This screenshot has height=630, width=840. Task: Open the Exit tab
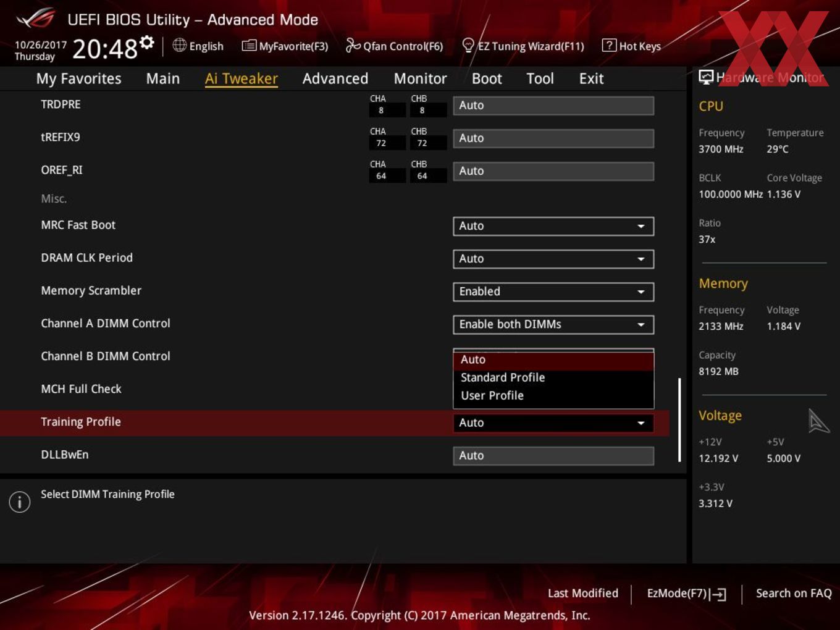[591, 78]
